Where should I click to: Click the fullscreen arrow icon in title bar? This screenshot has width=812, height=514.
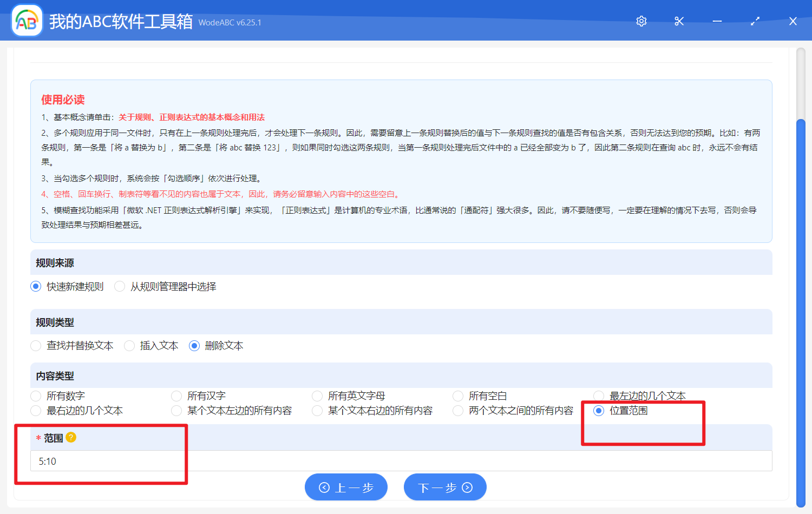coord(755,21)
